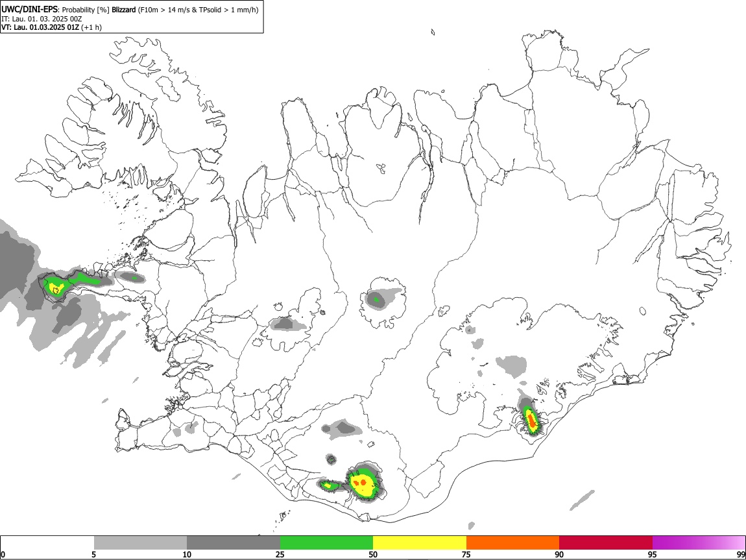Image resolution: width=746 pixels, height=560 pixels.
Task: Click the orange 75-90% legend swatch
Action: tap(513, 542)
